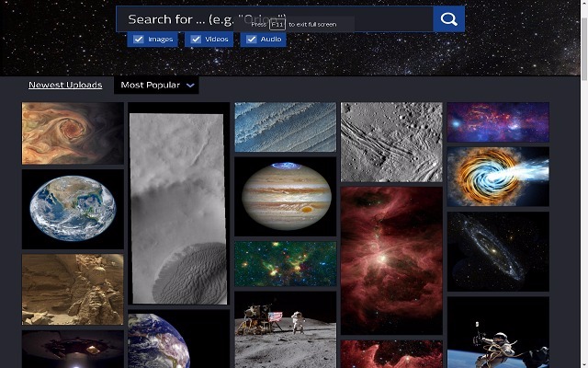
Task: Select the orange black hole jet illustration
Action: [x=497, y=176]
